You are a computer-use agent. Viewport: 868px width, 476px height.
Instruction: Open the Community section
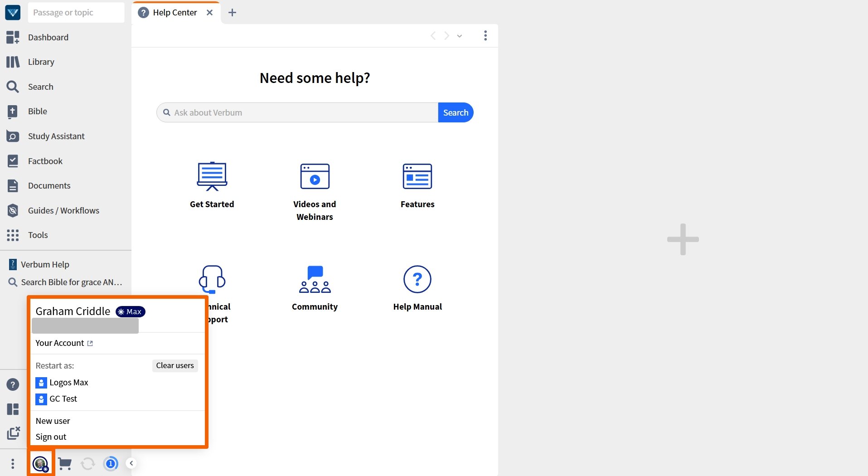point(315,288)
